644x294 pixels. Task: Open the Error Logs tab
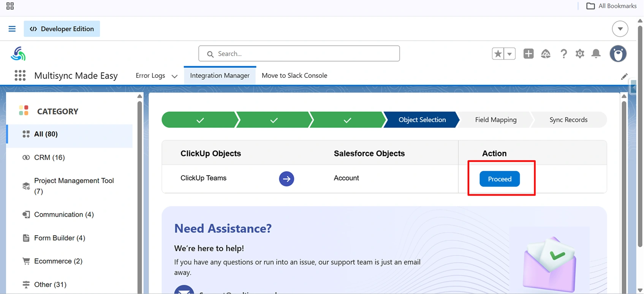pos(150,76)
